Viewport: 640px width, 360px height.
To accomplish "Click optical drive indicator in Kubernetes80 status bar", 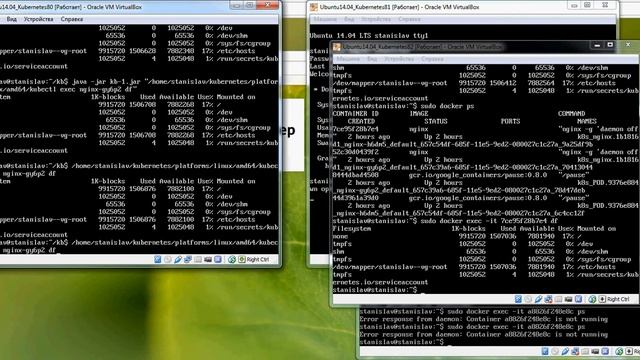I will pyautogui.click(x=168, y=259).
